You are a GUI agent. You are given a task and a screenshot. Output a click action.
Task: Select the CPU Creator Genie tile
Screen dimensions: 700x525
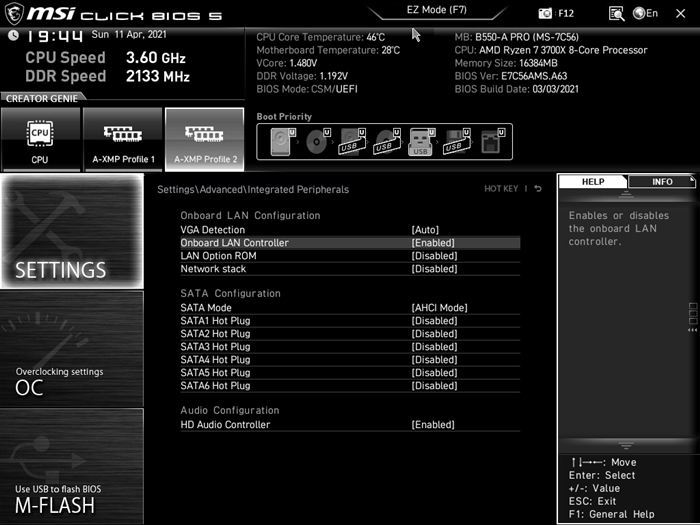[40, 139]
